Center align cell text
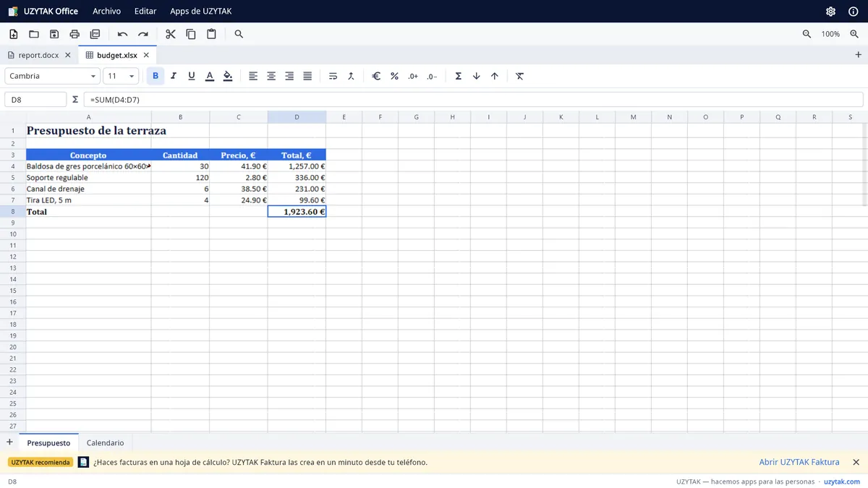868x488 pixels. click(271, 76)
